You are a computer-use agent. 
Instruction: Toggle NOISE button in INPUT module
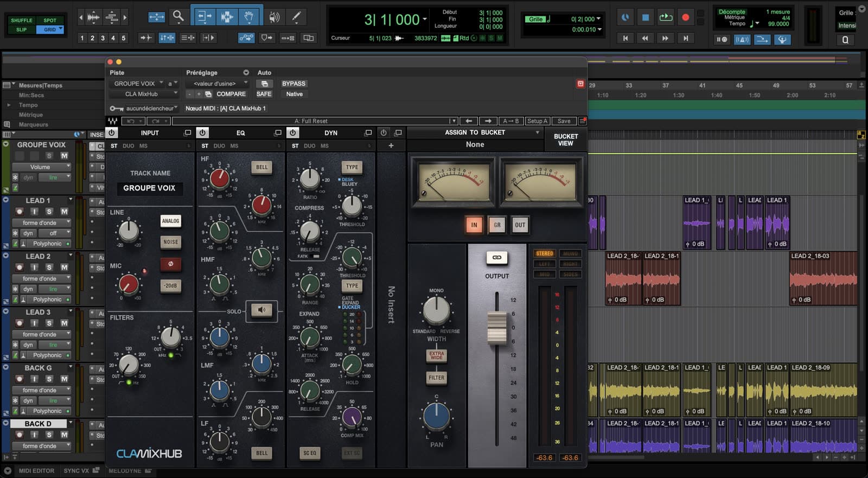coord(170,242)
